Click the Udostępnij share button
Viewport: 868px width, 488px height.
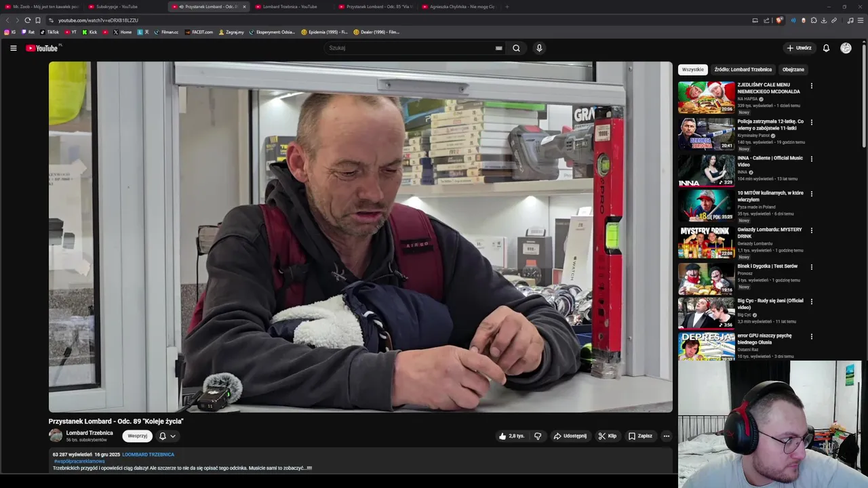(570, 436)
